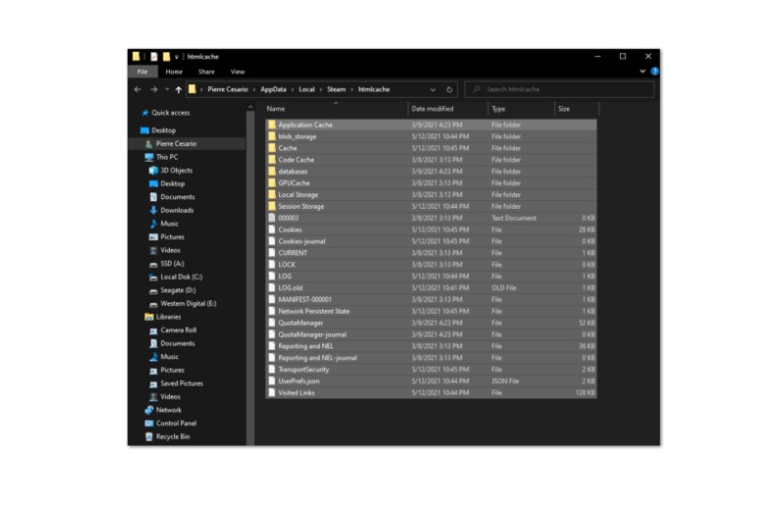Select Network in navigation pane
This screenshot has width=776, height=532.
[169, 410]
